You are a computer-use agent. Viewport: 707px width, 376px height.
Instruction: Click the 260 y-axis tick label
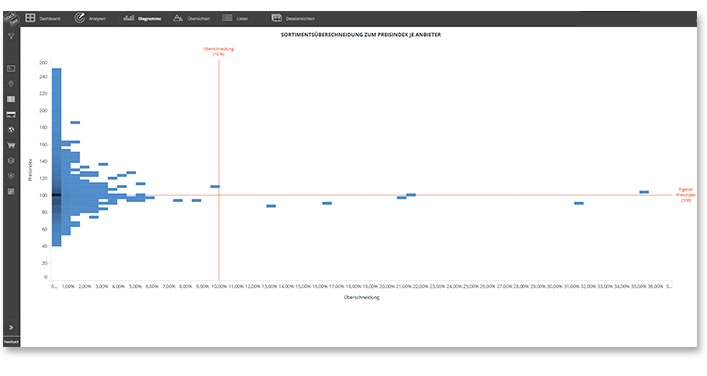pyautogui.click(x=43, y=63)
